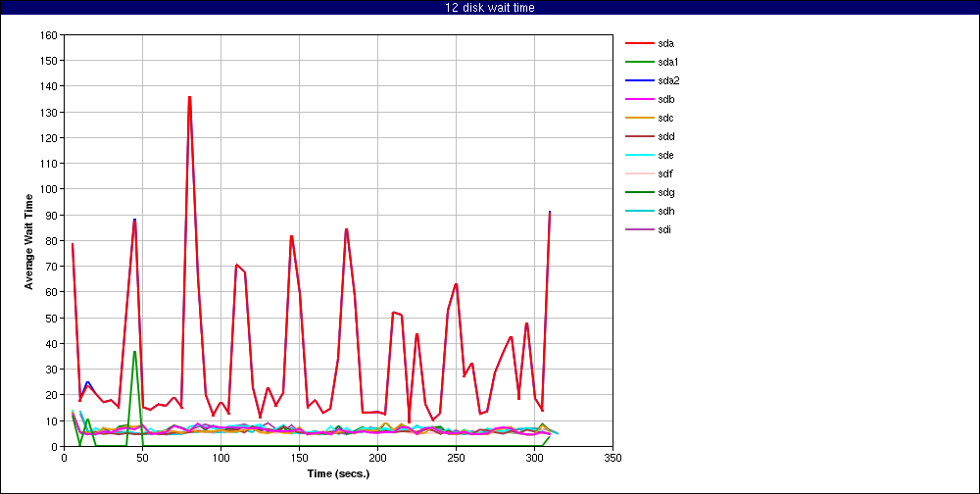Click the '12 disk wait time' chart title
980x494 pixels.
(x=489, y=8)
